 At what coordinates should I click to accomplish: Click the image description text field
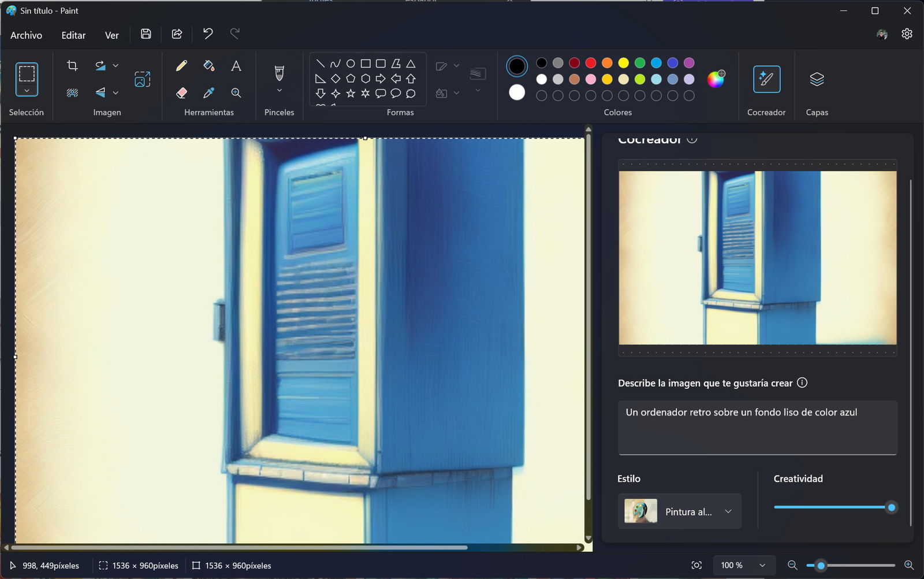(x=757, y=428)
